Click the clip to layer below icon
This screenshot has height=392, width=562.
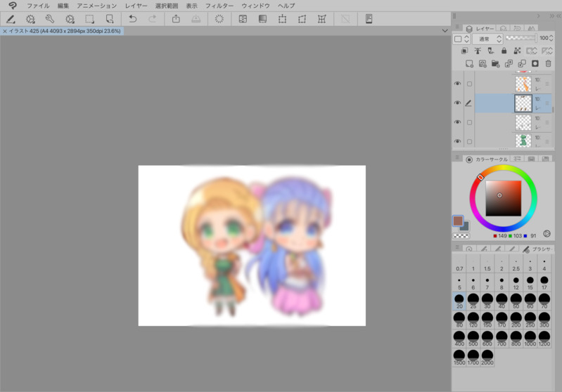(x=464, y=51)
